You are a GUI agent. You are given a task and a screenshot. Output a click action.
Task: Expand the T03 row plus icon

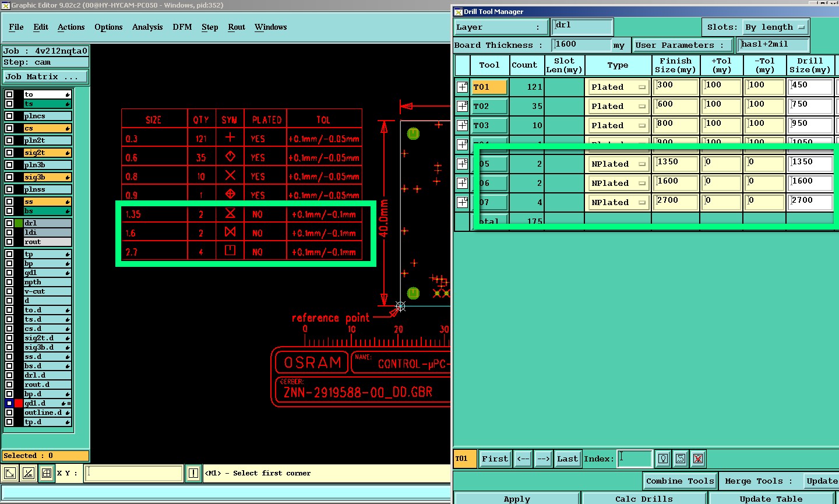462,125
